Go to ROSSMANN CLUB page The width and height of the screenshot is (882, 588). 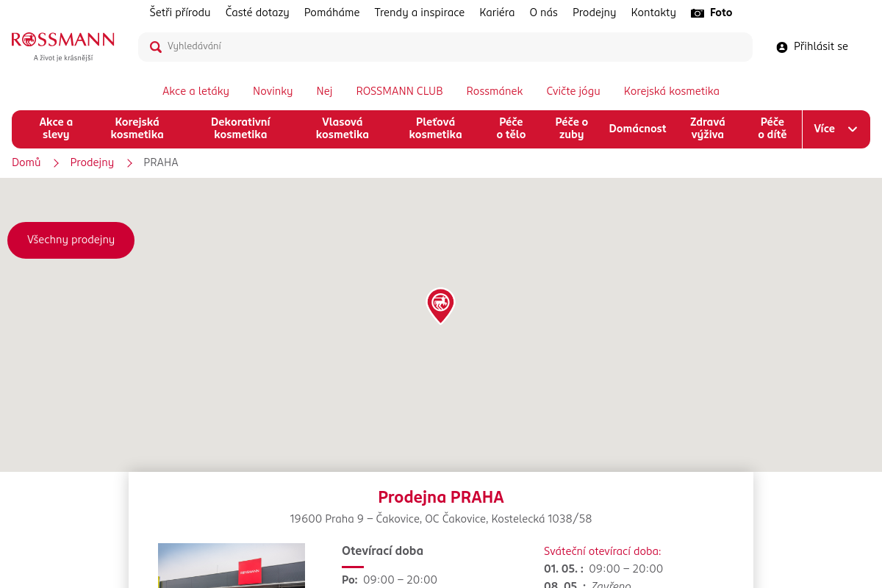pos(399,92)
